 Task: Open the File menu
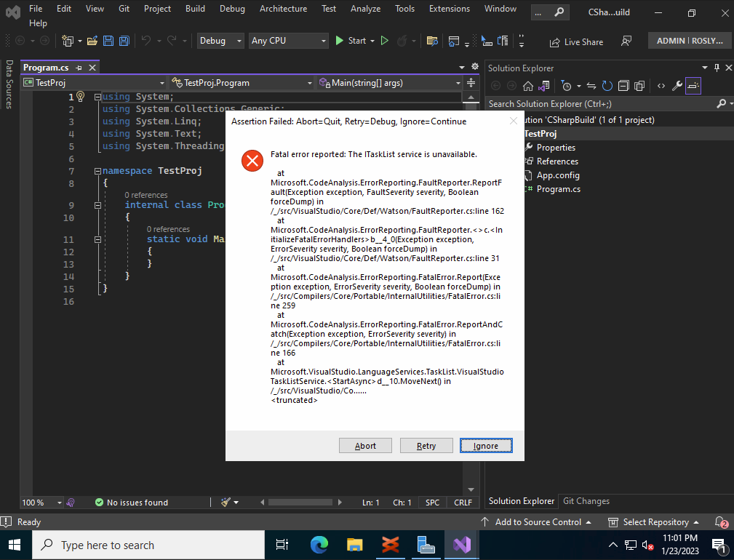[x=36, y=9]
